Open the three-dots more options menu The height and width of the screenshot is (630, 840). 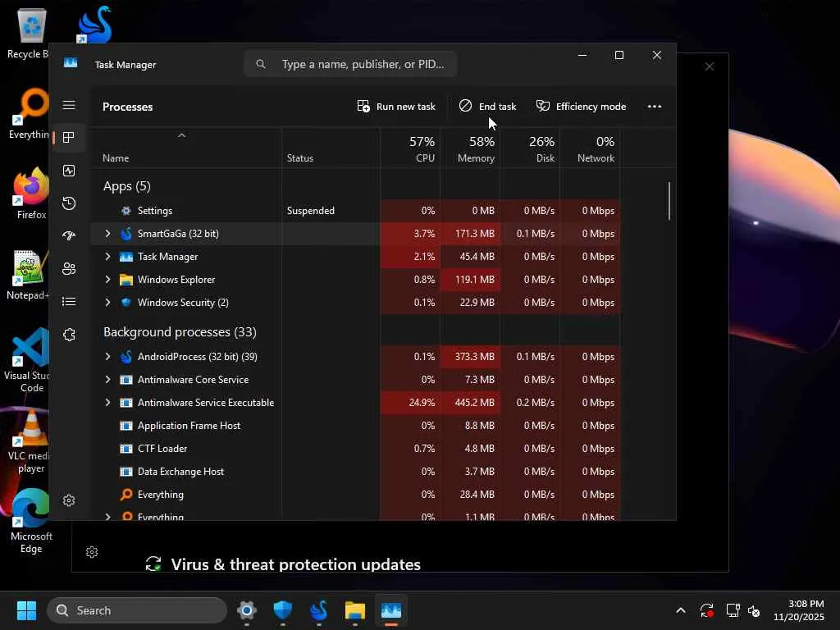[654, 107]
